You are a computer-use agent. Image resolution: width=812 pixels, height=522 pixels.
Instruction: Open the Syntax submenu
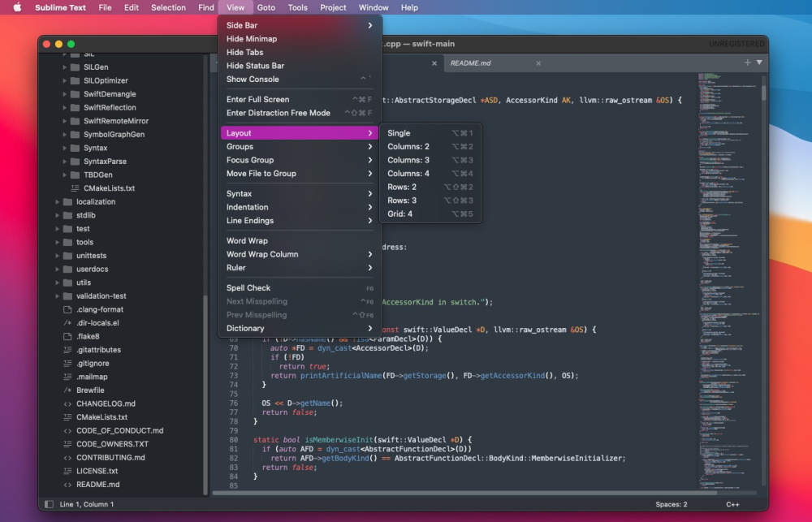[x=300, y=194]
